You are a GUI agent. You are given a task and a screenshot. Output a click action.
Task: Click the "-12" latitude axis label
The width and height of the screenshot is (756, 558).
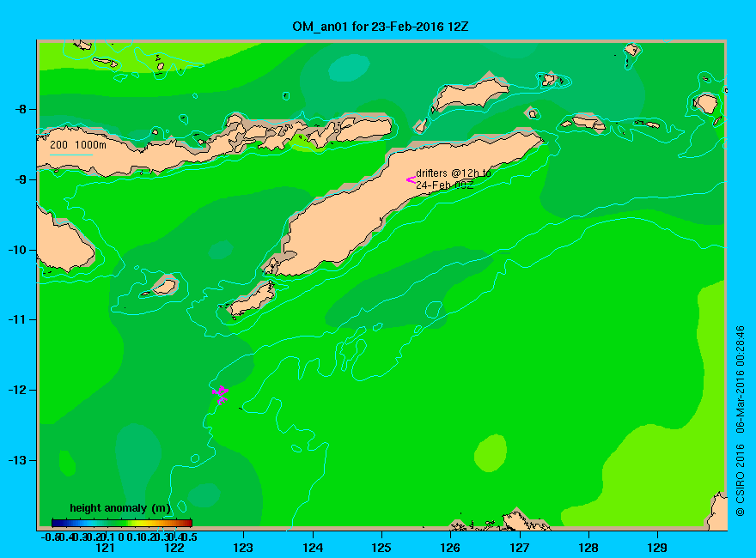pyautogui.click(x=18, y=390)
